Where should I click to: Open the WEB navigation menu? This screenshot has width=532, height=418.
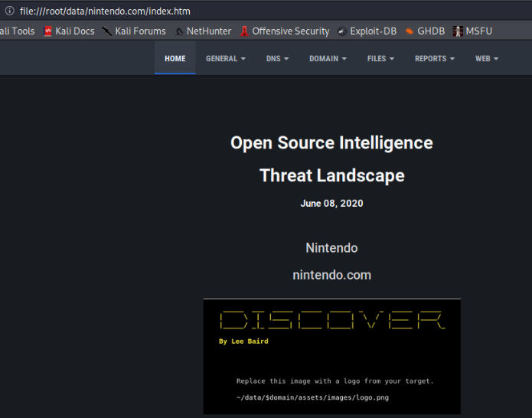pos(487,58)
